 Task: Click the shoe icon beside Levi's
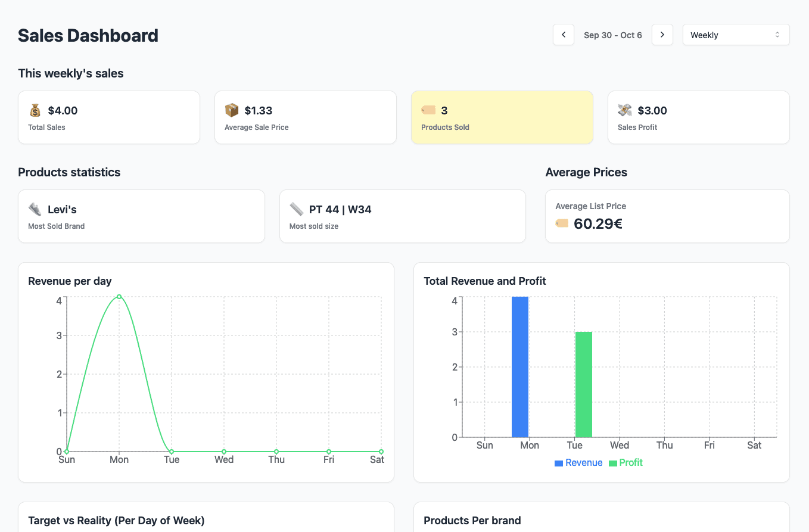(x=35, y=209)
